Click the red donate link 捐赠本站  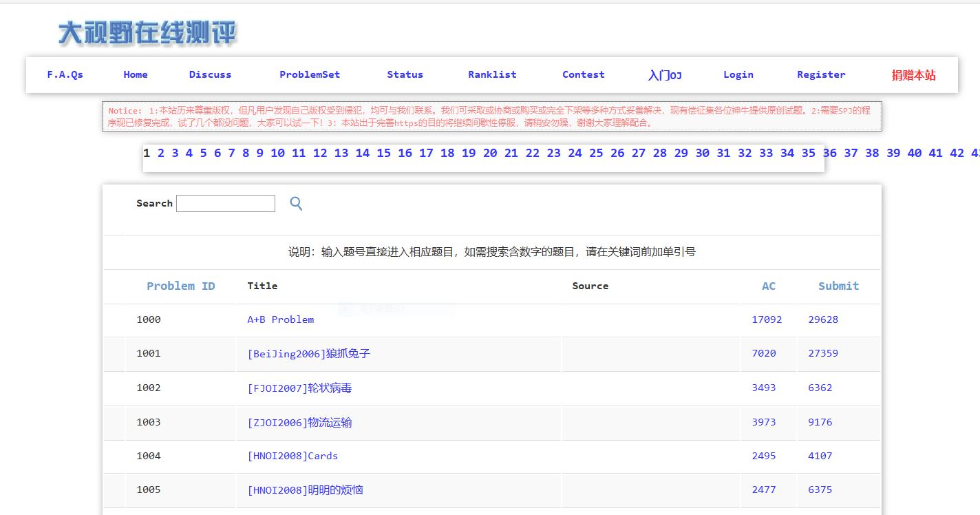[x=913, y=75]
